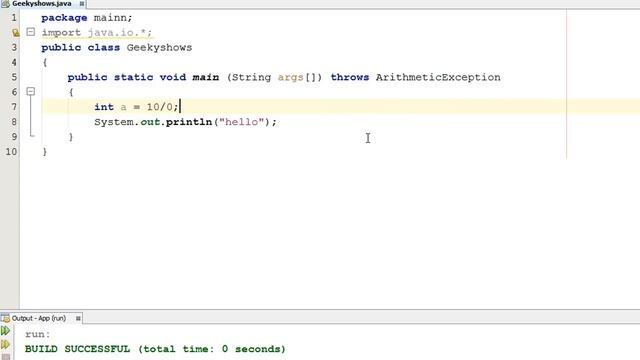The image size is (640, 360).
Task: Click the class name 'Geekyshows'
Action: (159, 47)
